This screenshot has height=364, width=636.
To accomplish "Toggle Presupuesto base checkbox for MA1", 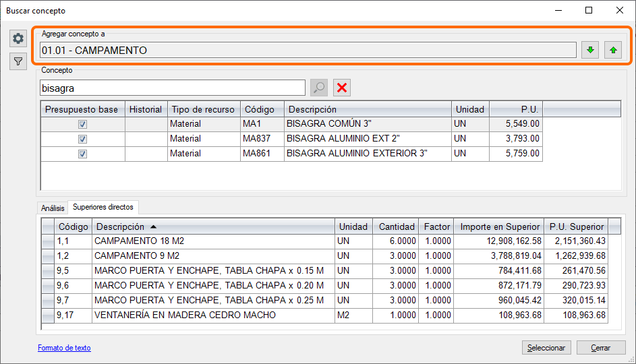I will click(82, 125).
